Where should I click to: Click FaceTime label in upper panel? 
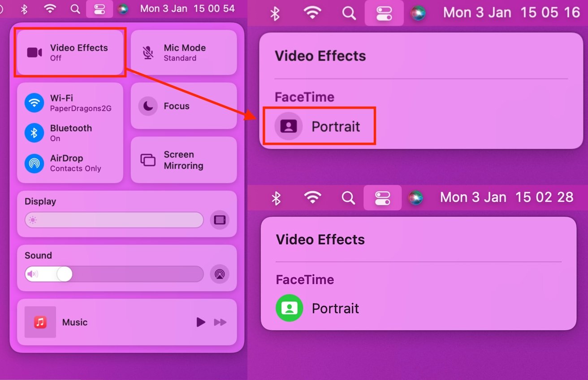click(304, 97)
